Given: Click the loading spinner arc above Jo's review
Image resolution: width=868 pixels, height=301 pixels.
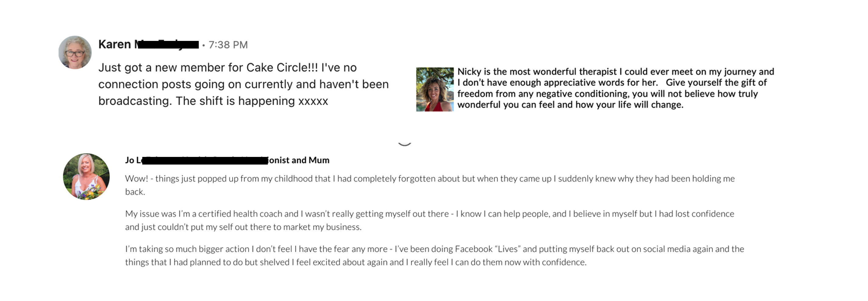Looking at the screenshot, I should tap(404, 144).
